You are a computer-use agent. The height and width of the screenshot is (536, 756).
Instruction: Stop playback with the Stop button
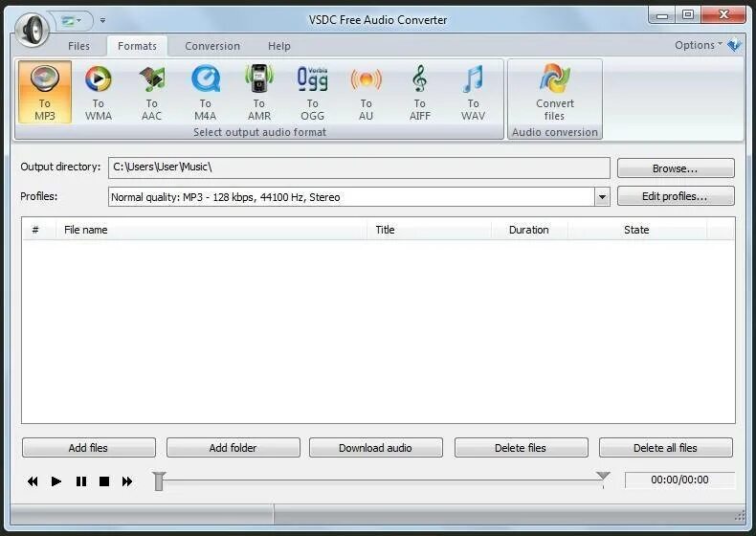click(x=104, y=481)
